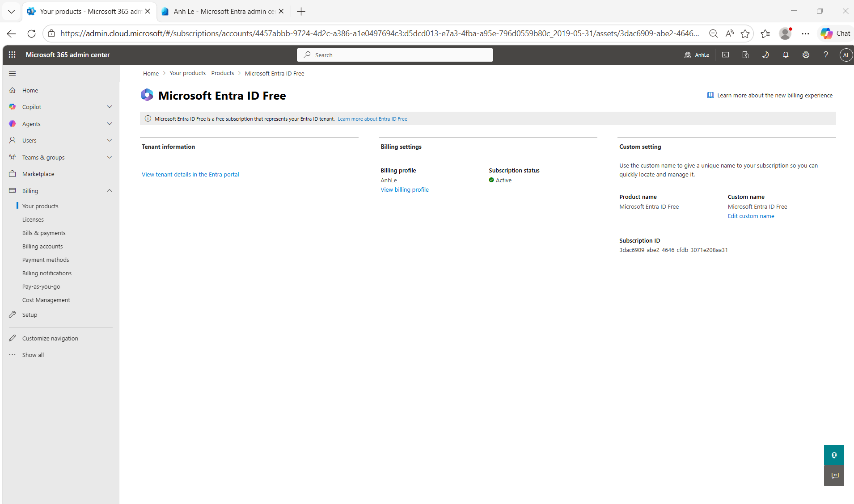
Task: Collapse the Billing navigation section
Action: (x=110, y=191)
